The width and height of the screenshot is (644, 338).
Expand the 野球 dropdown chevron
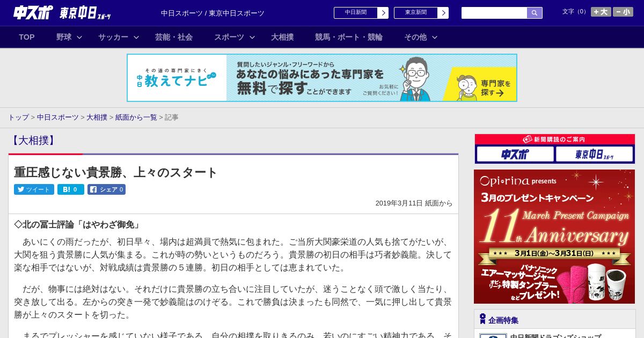click(79, 37)
